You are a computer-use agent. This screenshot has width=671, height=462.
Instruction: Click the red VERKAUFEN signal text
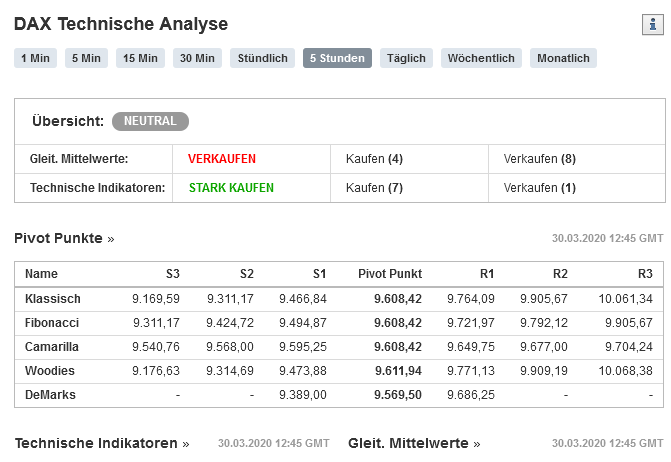(222, 159)
